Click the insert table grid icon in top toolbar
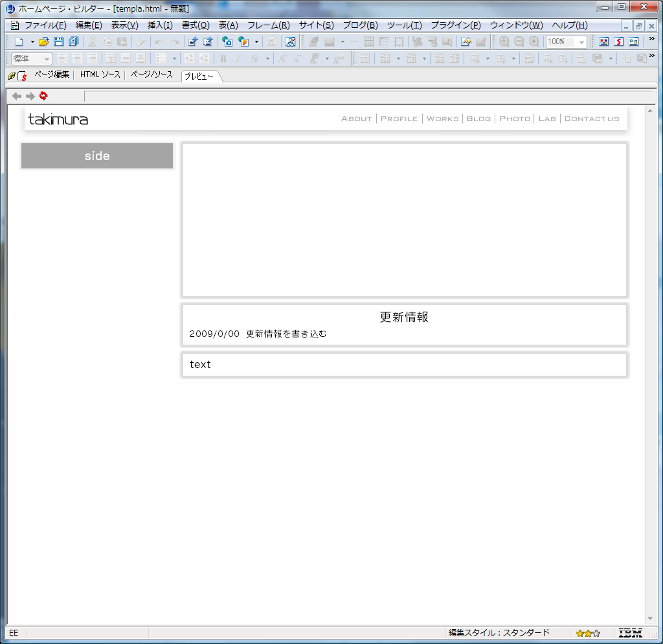Screen dimensions: 663x644 (368, 41)
